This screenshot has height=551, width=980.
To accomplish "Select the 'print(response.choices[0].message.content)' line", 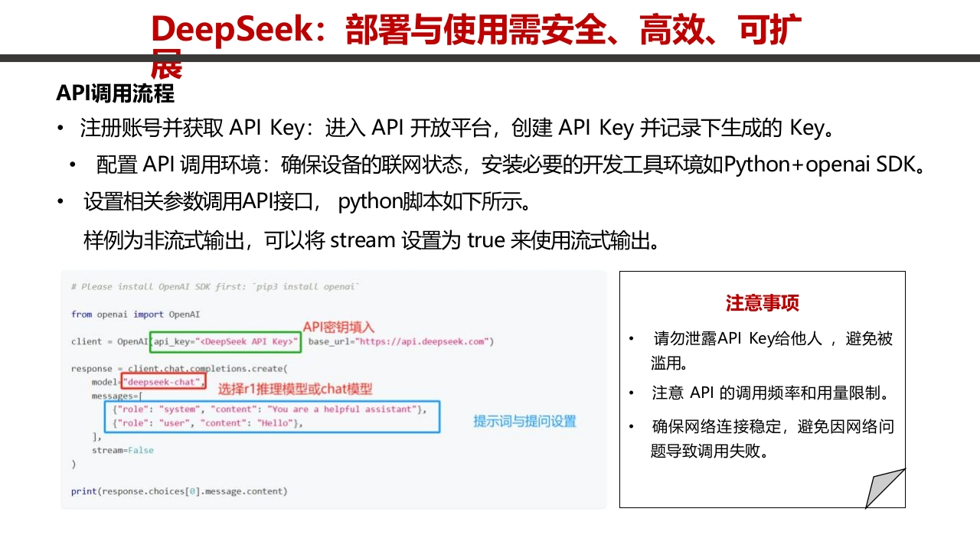I will [x=179, y=491].
